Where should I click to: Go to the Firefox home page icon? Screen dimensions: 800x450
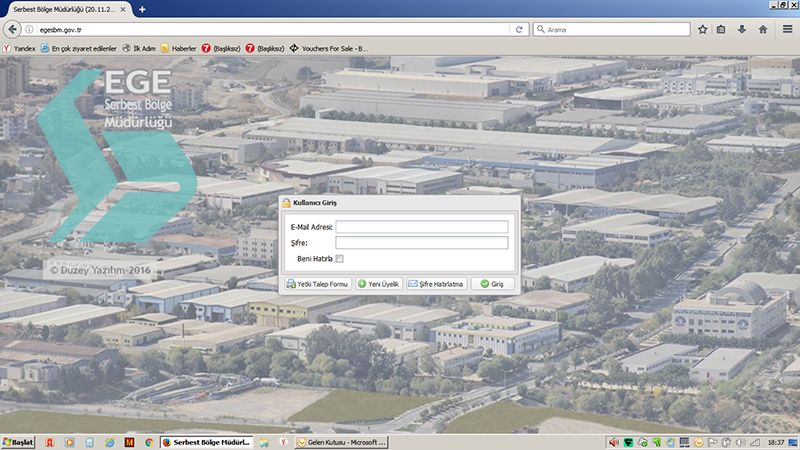coord(762,29)
